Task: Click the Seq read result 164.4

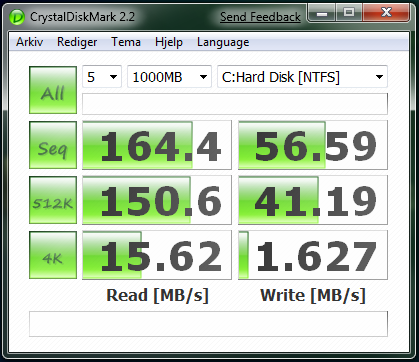Action: coord(157,145)
